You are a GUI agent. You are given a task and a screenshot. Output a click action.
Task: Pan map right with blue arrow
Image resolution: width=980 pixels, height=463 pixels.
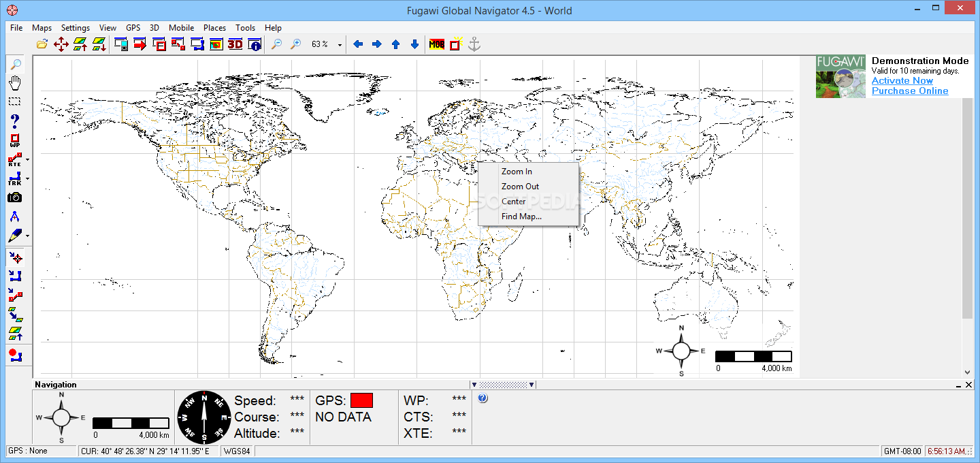376,44
